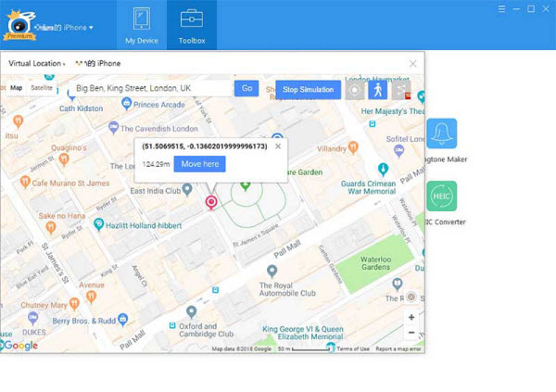Click the Sofitel London hotel marker
Viewport: 556px width, 392px height.
pyautogui.click(x=399, y=151)
